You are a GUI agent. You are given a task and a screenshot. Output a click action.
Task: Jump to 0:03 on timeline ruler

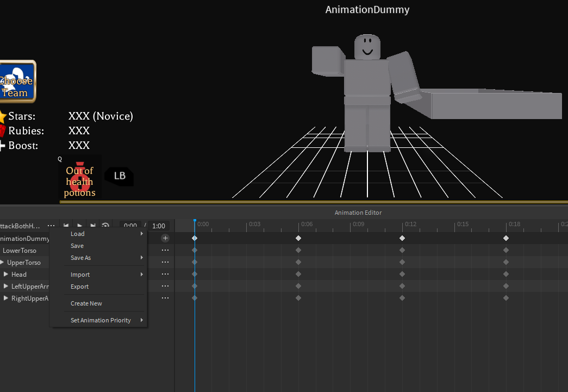tap(255, 224)
